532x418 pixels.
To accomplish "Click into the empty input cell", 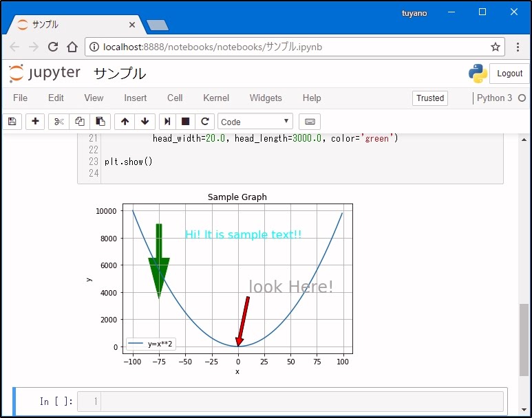I will [301, 401].
